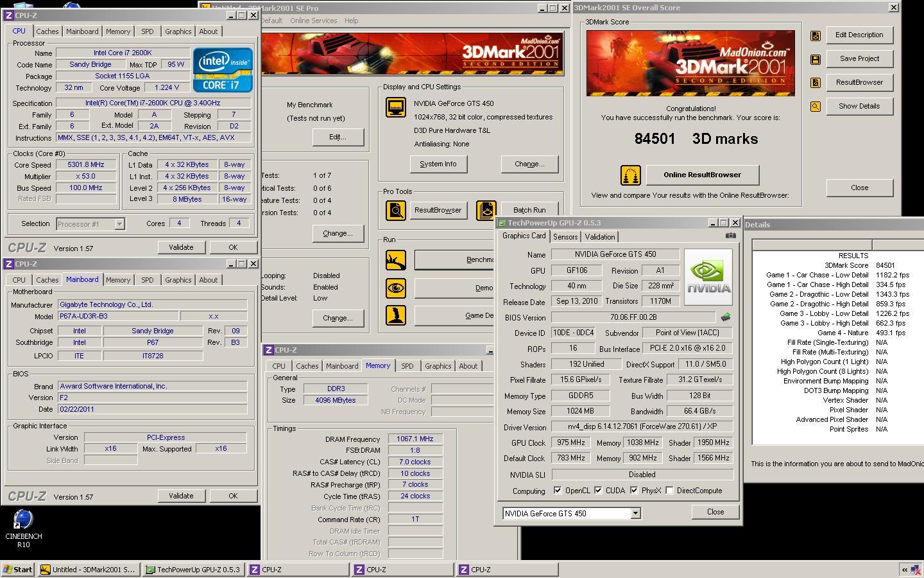Click the 84501 3D marks score

tap(696, 139)
